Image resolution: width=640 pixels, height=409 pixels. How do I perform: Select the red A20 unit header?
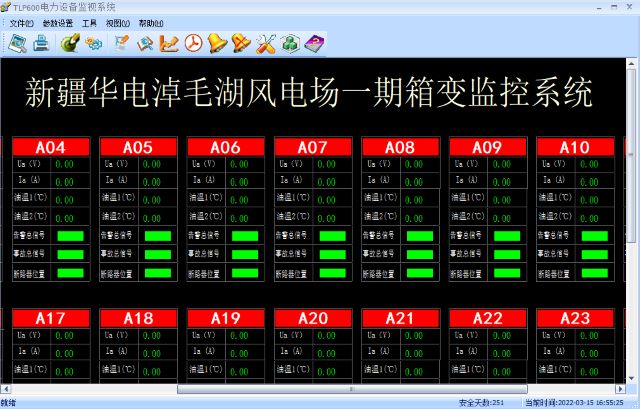click(x=313, y=318)
